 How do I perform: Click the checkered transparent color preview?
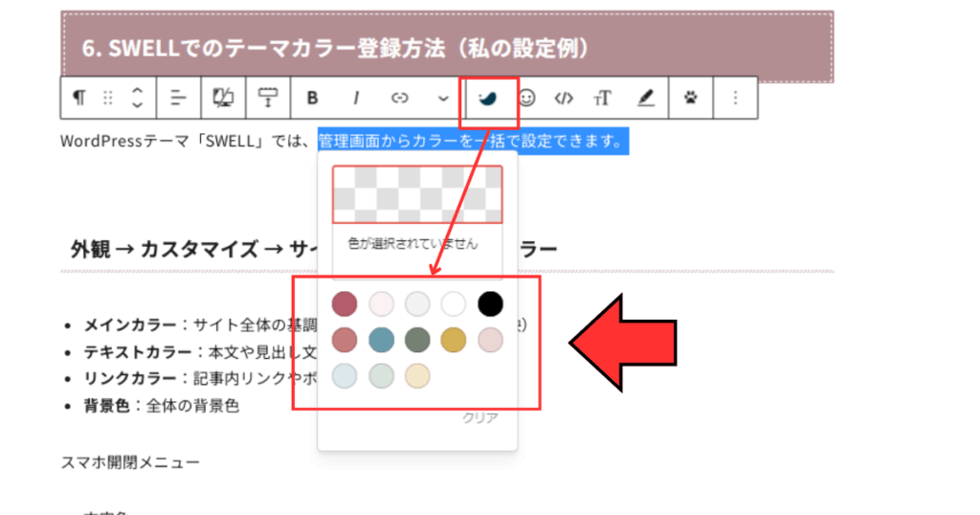point(417,194)
